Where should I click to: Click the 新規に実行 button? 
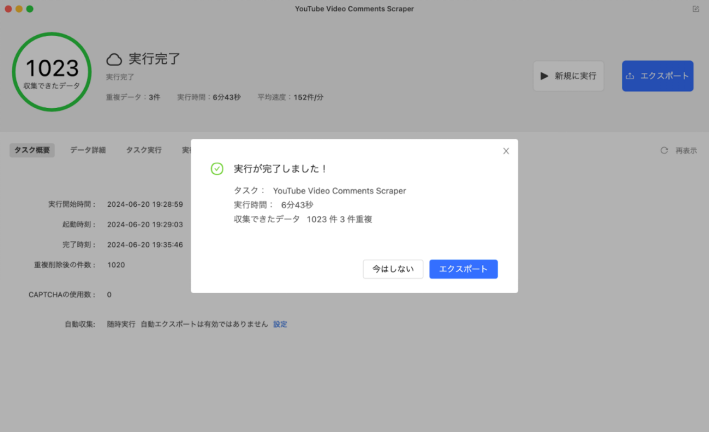click(568, 76)
